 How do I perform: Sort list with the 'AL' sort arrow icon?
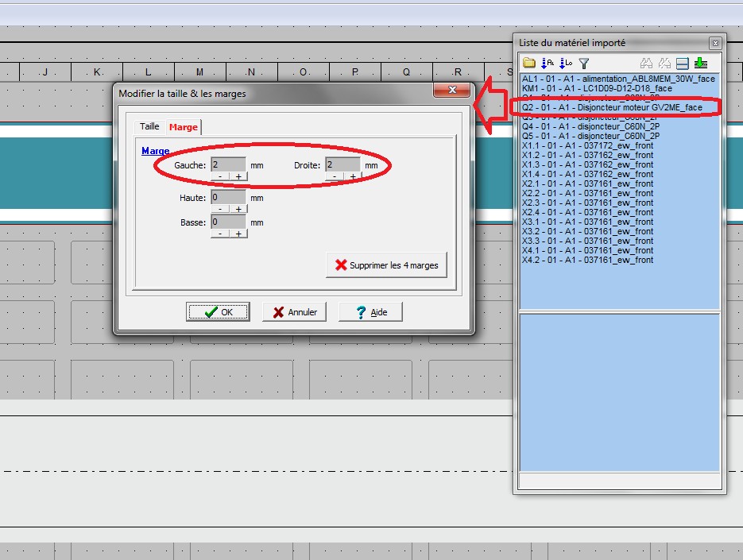(548, 63)
